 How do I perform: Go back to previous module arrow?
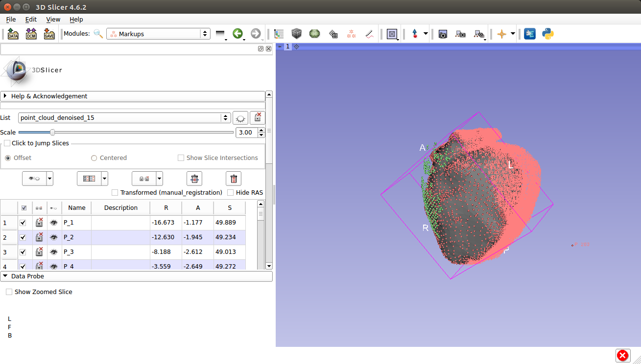pos(238,34)
